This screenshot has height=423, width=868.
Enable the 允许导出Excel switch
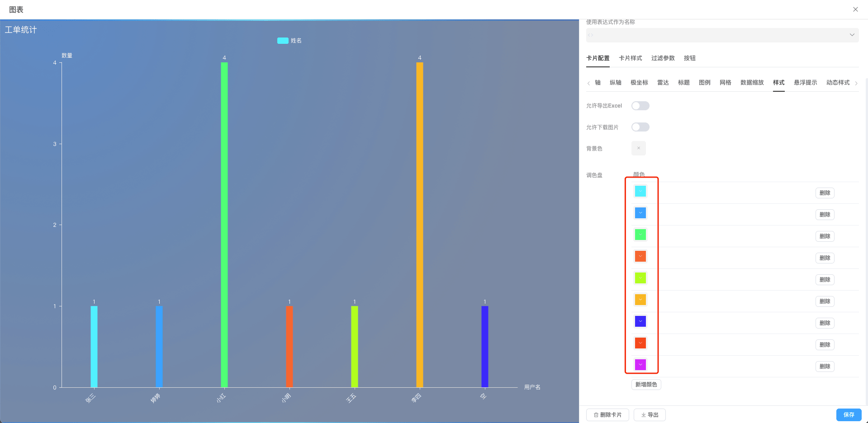[x=640, y=106]
